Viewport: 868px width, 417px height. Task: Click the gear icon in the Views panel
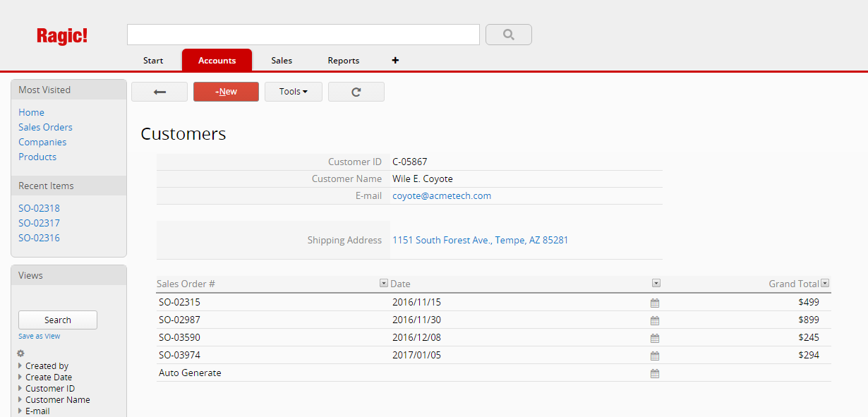pos(20,353)
